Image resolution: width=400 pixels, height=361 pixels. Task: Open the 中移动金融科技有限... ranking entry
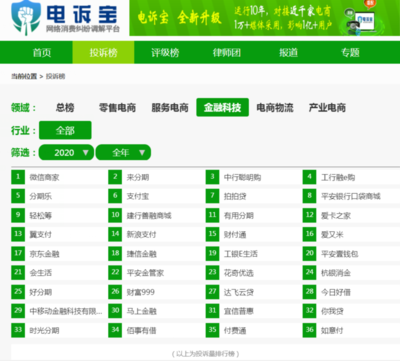click(66, 311)
